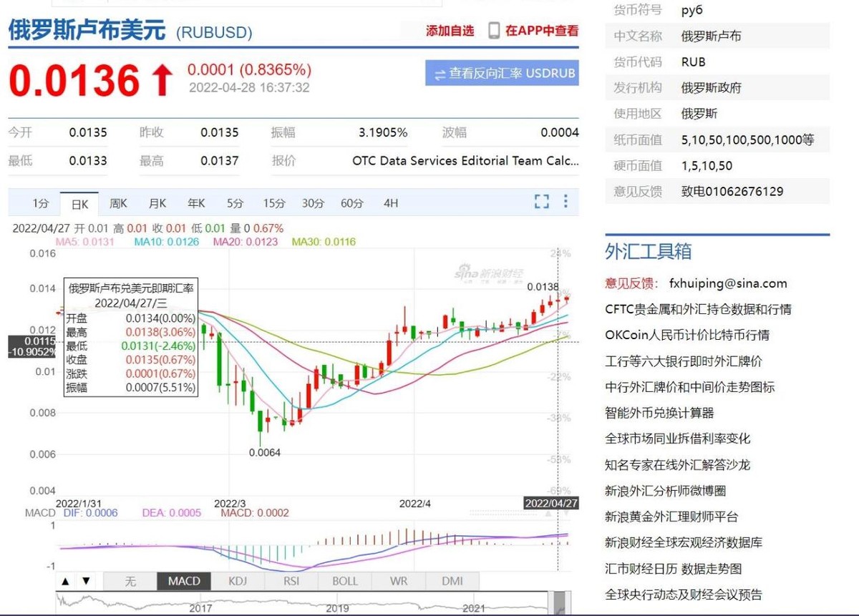859x616 pixels.
Task: Select the 日K chart tab
Action: click(79, 203)
